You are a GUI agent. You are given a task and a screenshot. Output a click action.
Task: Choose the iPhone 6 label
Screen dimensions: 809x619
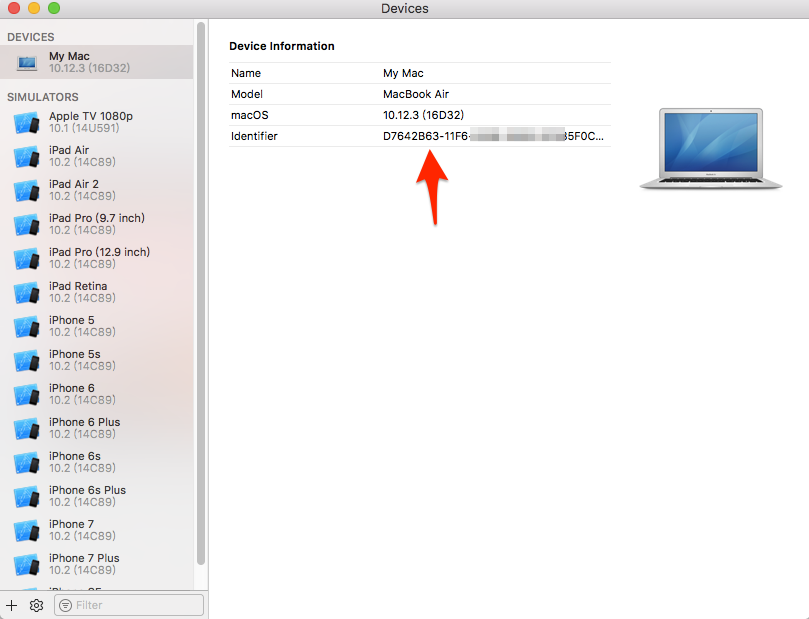click(x=72, y=388)
